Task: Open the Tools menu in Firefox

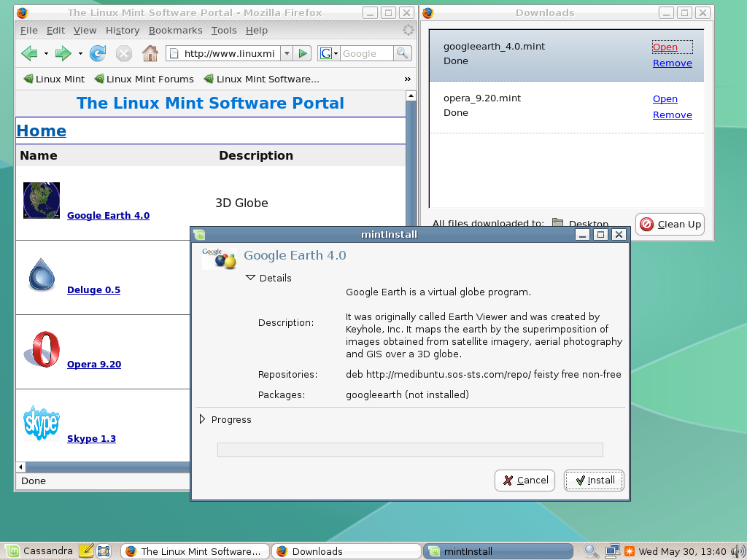Action: point(224,31)
